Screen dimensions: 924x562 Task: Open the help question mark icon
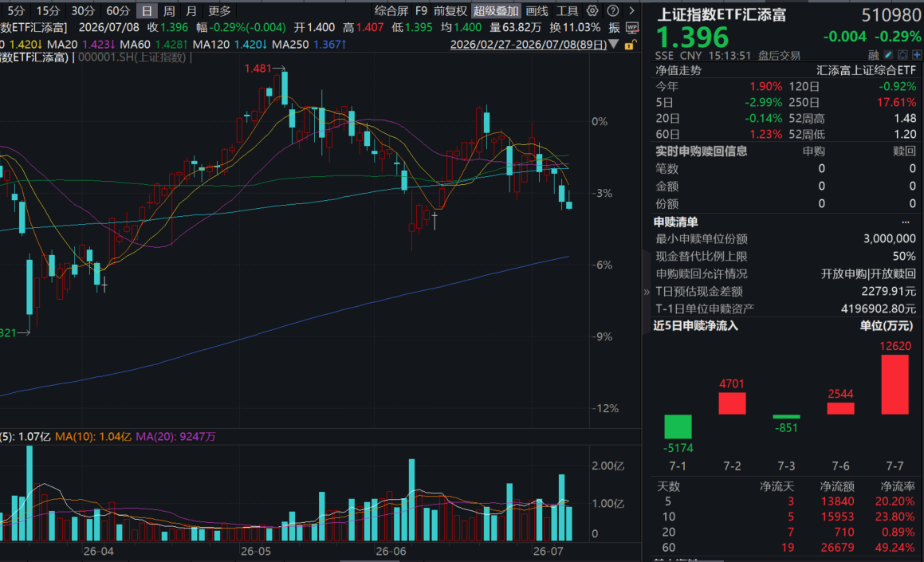click(x=613, y=10)
